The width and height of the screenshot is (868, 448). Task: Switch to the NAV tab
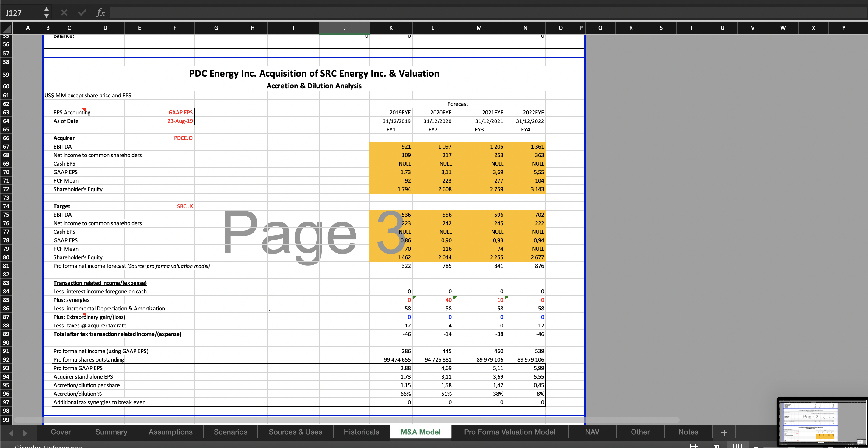592,432
